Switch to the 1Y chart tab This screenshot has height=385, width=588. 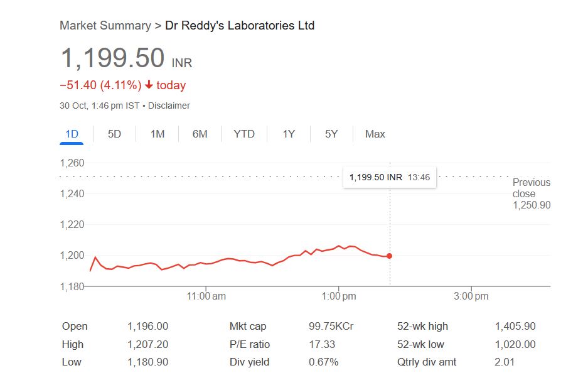pos(289,134)
